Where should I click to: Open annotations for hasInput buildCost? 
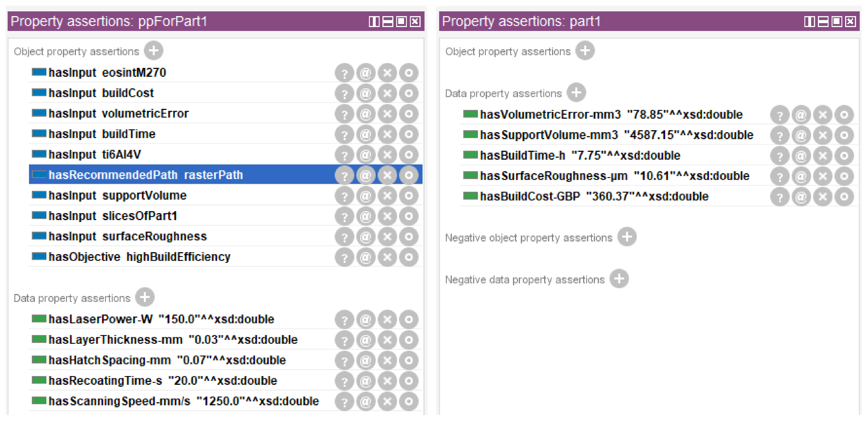[x=366, y=93]
